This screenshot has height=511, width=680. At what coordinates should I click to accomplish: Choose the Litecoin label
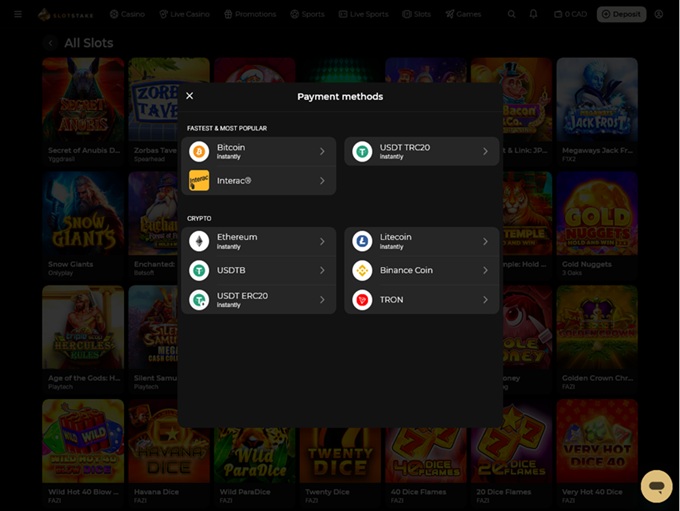pos(396,237)
